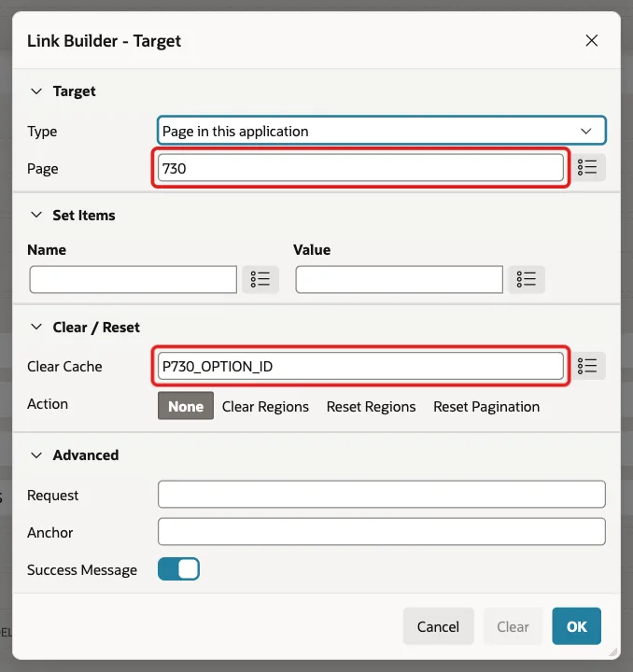Focus the Anchor input field

tap(382, 531)
